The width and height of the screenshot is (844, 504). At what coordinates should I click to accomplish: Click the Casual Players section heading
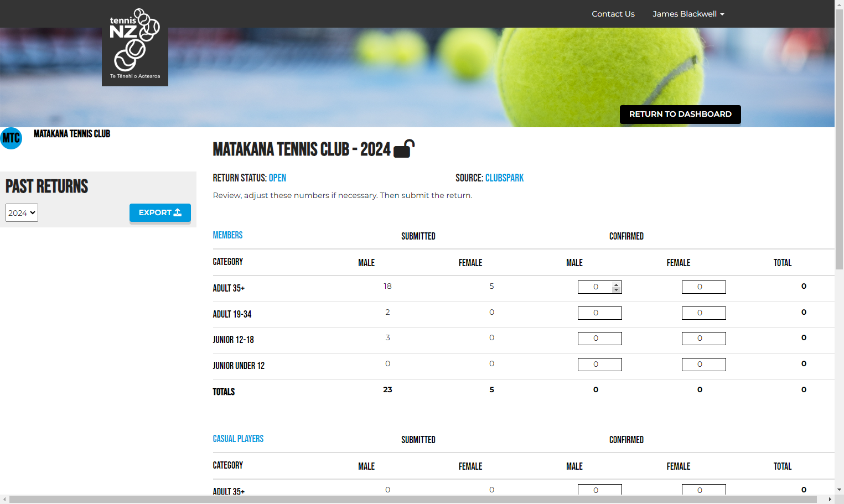pyautogui.click(x=238, y=439)
